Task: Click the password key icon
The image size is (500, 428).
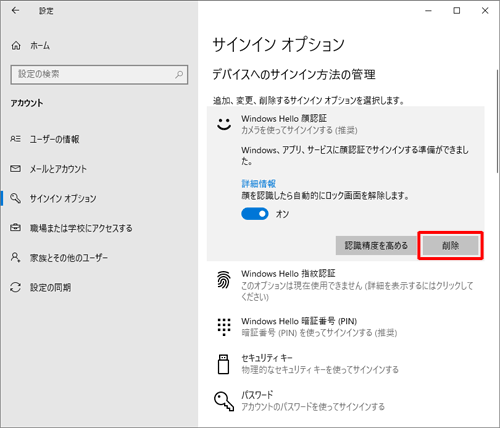Action: point(224,401)
